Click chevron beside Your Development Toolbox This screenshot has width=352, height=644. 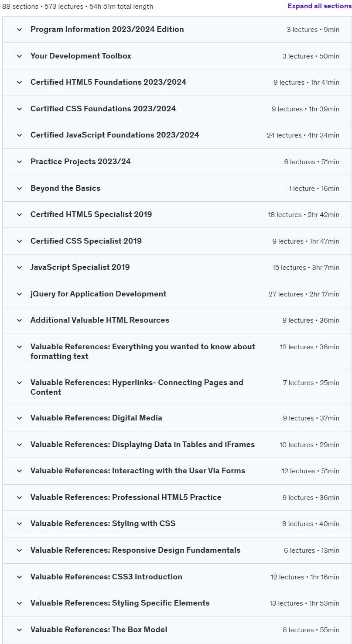(x=19, y=56)
